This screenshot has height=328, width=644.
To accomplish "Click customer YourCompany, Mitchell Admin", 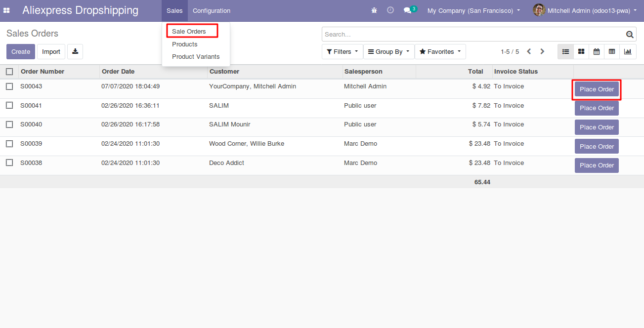I will [x=253, y=86].
